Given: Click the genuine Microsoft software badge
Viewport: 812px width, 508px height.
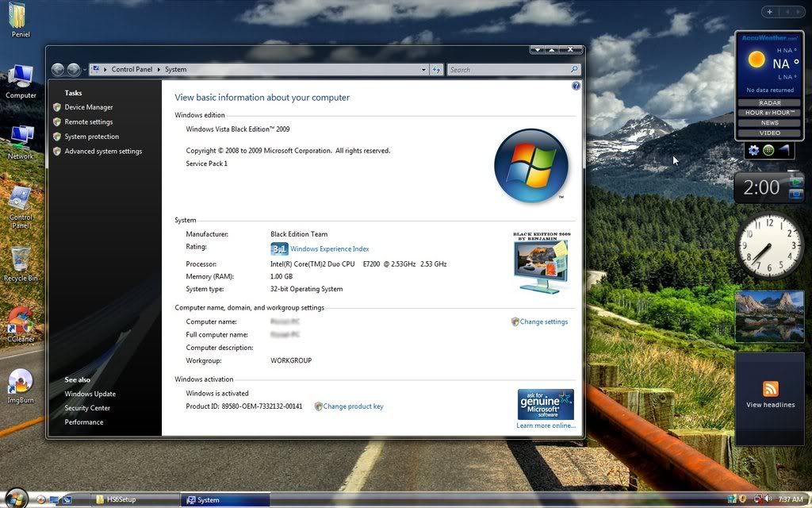Looking at the screenshot, I should (546, 404).
